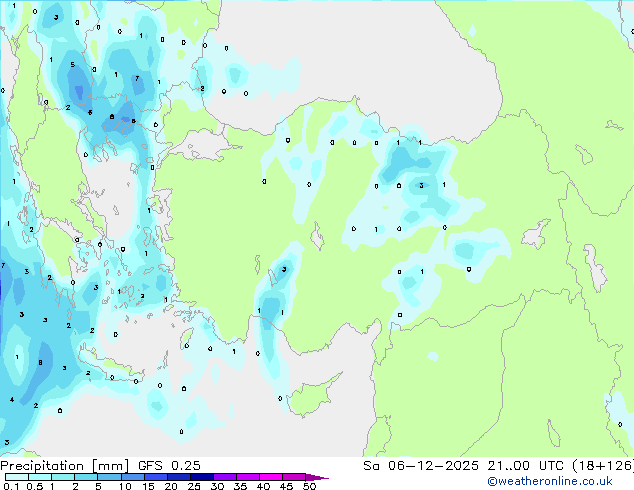Click the weatheronline.co.uk copyright link
The width and height of the screenshot is (634, 490).
point(549,481)
